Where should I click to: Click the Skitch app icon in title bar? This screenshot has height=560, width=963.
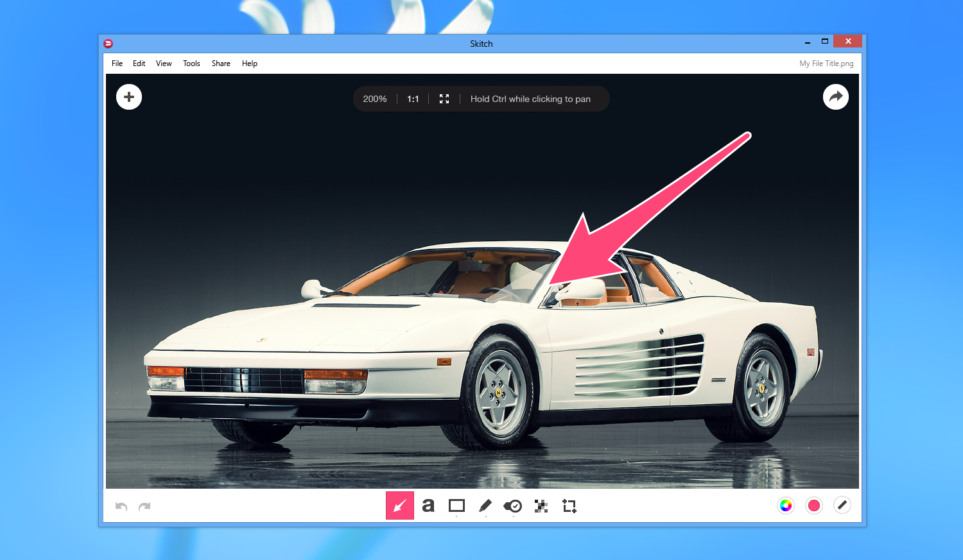(x=108, y=44)
